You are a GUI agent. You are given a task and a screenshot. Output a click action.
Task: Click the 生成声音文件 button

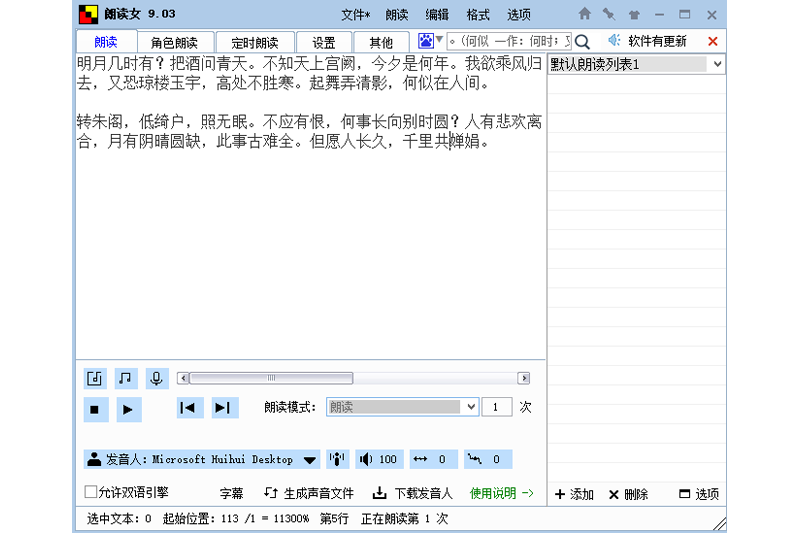click(309, 493)
